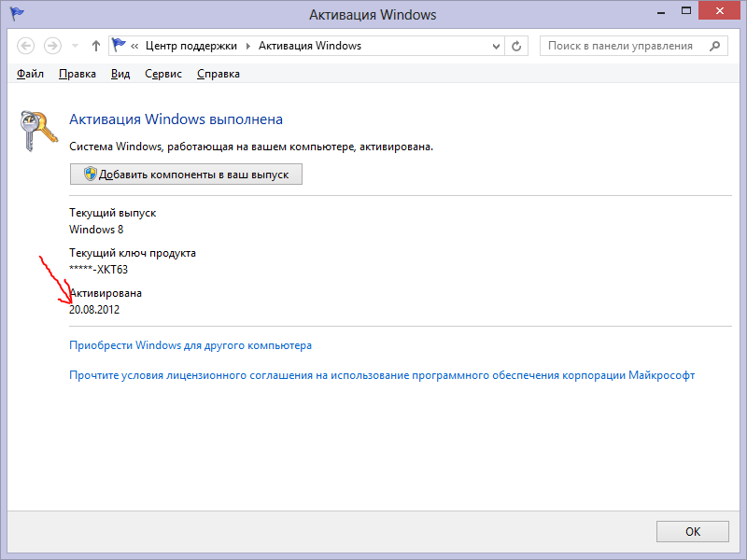Refresh the page using the refresh icon

[516, 46]
